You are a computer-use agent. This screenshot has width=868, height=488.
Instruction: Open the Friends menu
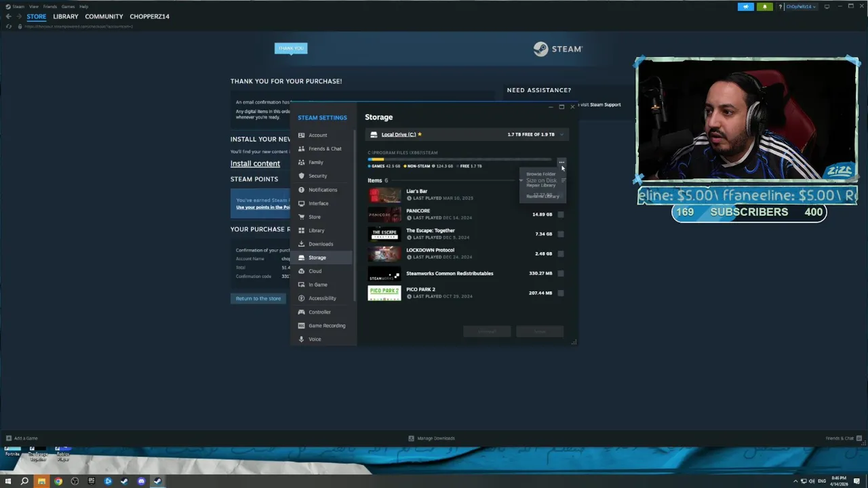tap(50, 7)
